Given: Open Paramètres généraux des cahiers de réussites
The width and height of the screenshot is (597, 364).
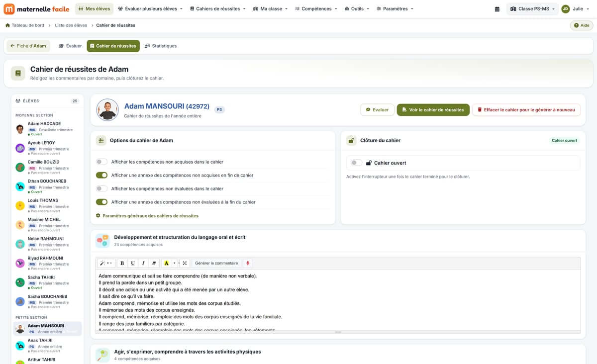Looking at the screenshot, I should tap(147, 216).
